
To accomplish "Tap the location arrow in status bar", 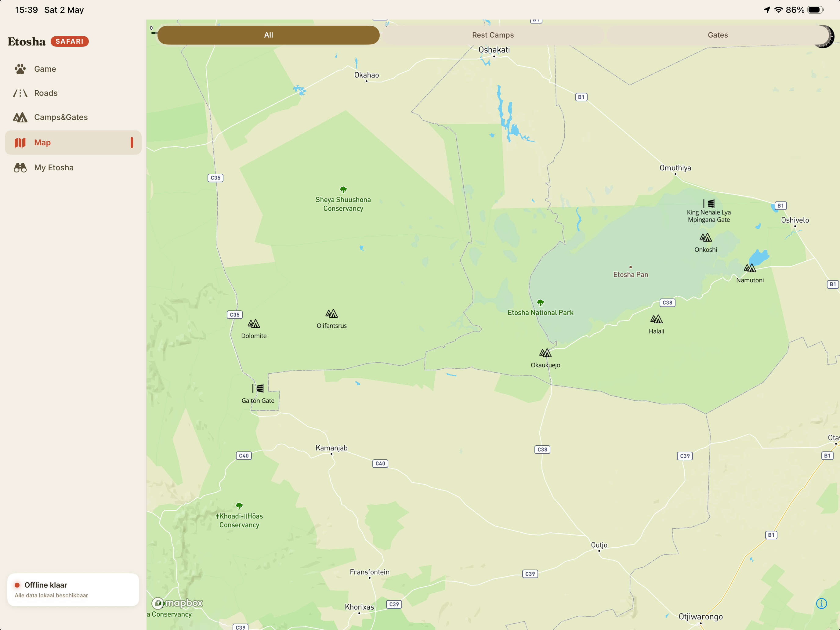I will [x=767, y=10].
